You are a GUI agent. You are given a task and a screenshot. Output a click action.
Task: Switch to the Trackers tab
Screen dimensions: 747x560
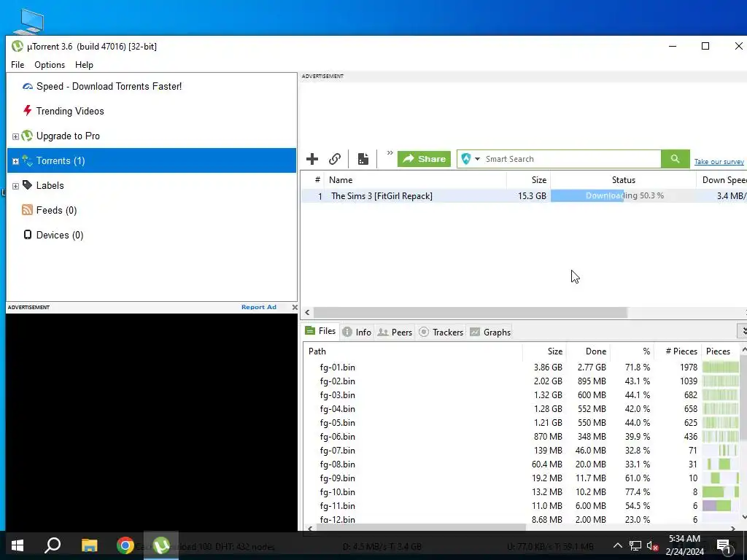[x=441, y=332]
